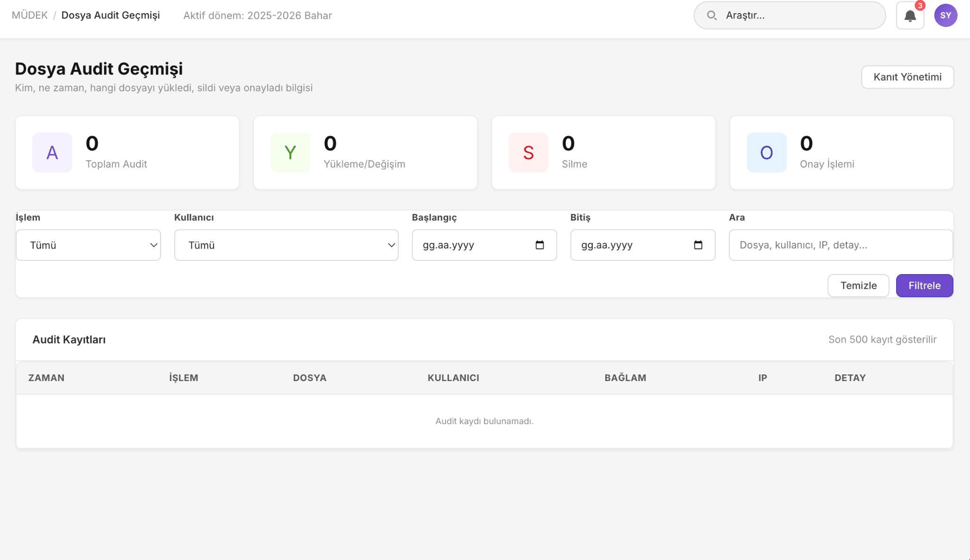Open the Başlangıç calendar picker icon

coord(539,245)
